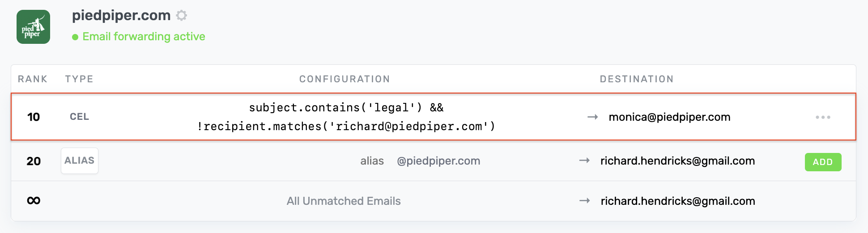
Task: Click the piedpiper.com domain title
Action: (121, 16)
